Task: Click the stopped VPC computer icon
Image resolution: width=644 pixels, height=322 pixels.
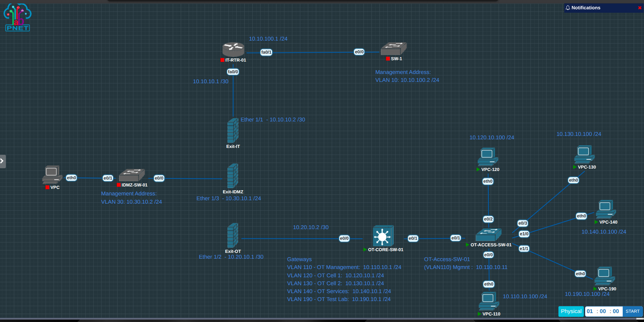Action: point(52,175)
